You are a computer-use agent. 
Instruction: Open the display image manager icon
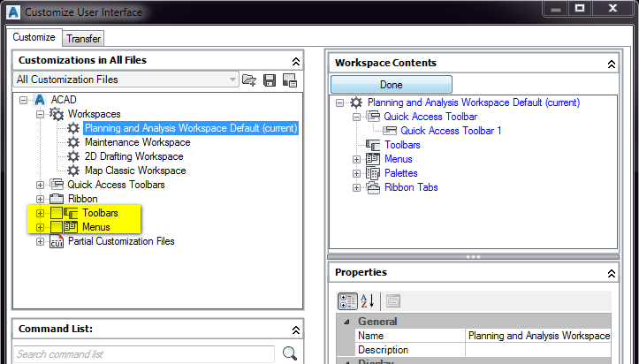pyautogui.click(x=290, y=80)
